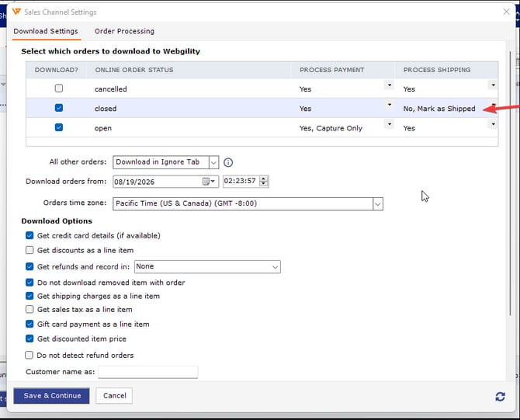
Task: Open the refunds record-in dropdown showing None
Action: [207, 267]
